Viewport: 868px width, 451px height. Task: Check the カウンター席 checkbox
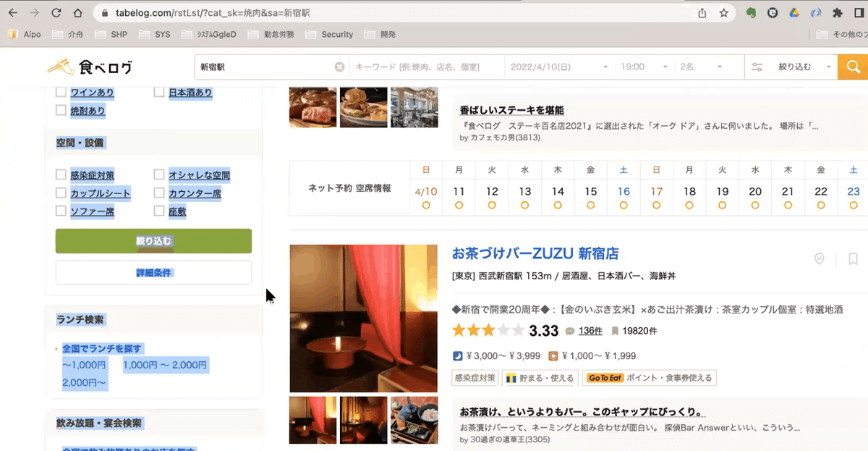click(x=159, y=193)
